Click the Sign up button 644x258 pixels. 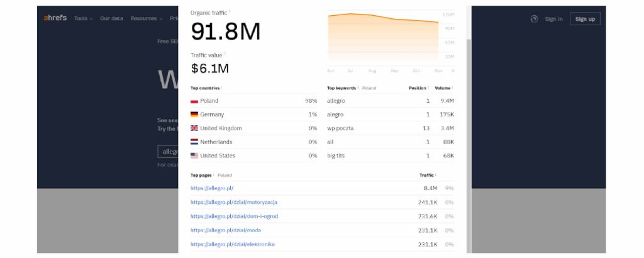(x=585, y=19)
